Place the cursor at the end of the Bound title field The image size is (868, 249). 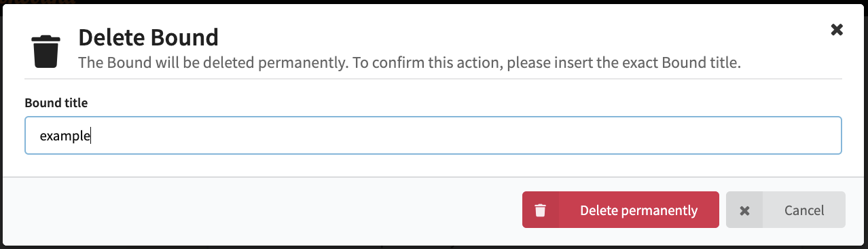tap(91, 136)
